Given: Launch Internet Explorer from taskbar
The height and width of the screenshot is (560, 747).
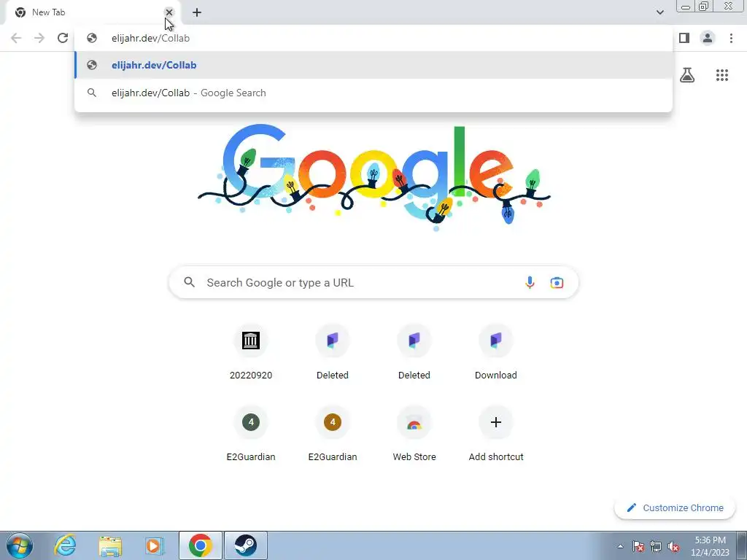Looking at the screenshot, I should click(65, 545).
